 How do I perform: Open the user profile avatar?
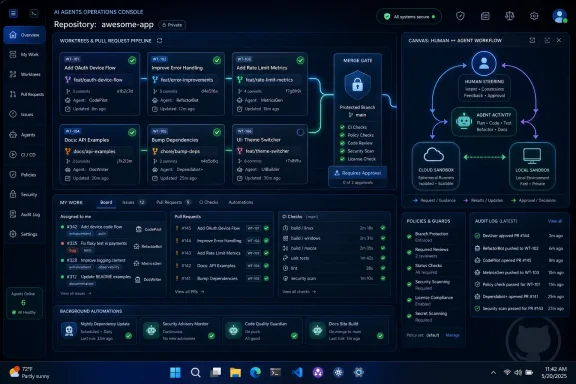[x=559, y=16]
